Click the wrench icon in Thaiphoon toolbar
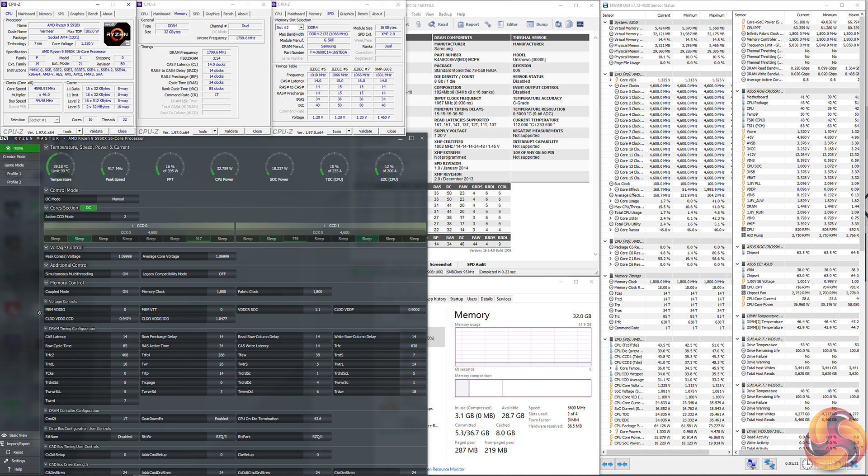This screenshot has height=476, width=868. tap(488, 24)
